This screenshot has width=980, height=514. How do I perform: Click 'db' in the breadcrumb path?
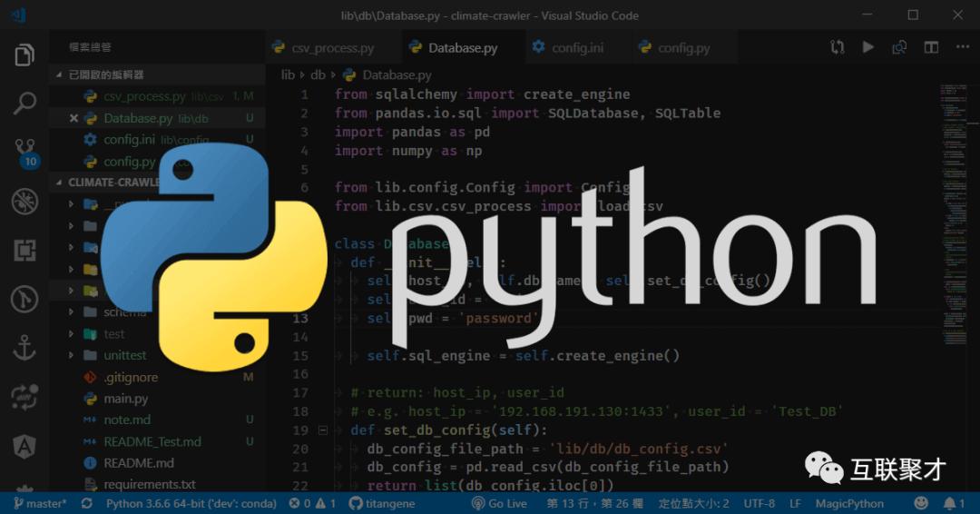[318, 75]
